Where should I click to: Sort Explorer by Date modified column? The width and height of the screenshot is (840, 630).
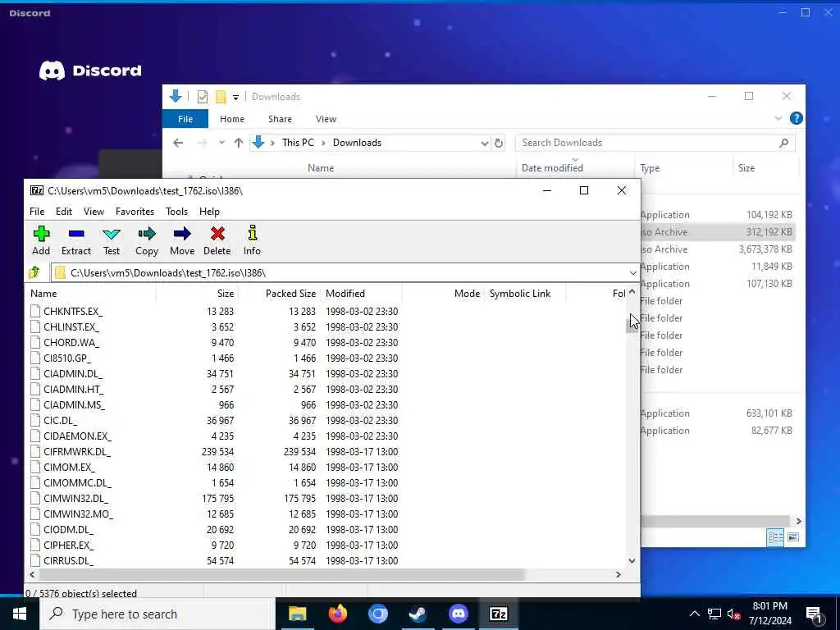pos(575,168)
